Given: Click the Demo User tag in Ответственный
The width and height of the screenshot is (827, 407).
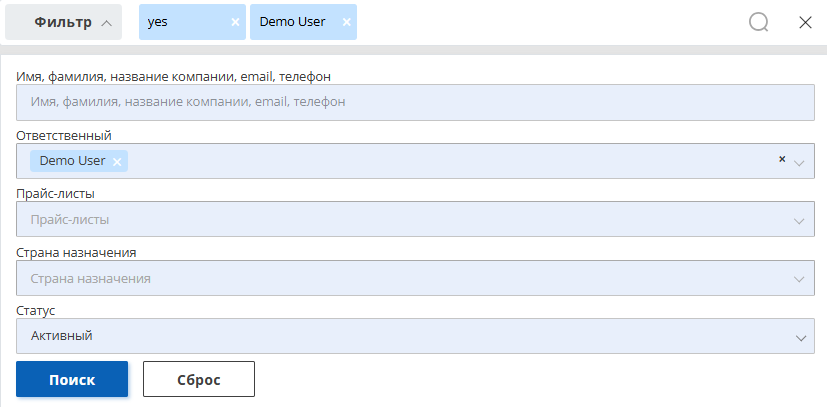Looking at the screenshot, I should pos(72,161).
